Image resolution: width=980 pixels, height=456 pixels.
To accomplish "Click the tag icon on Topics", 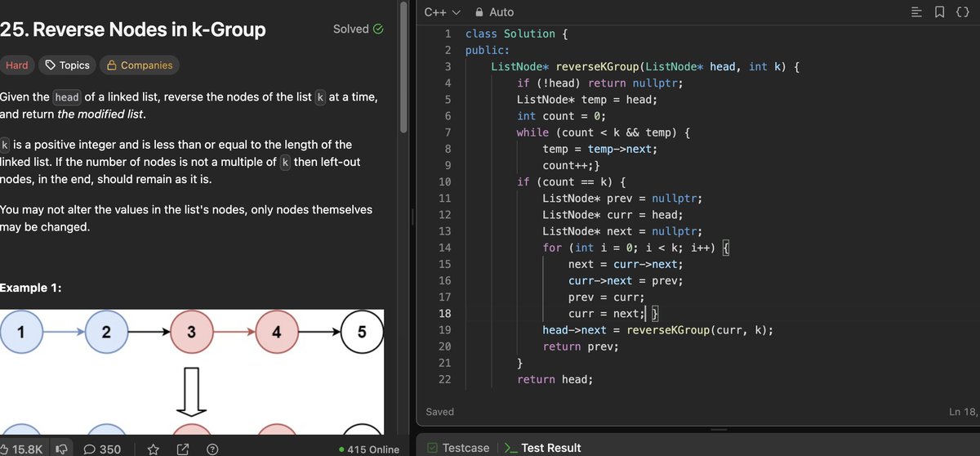I will 51,65.
